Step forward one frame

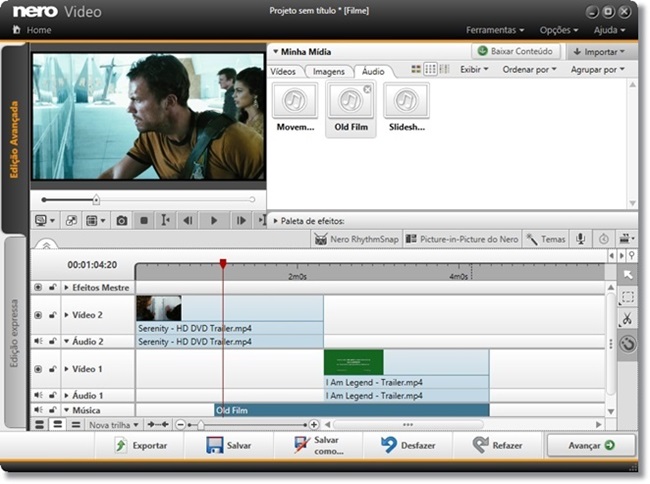tap(241, 220)
